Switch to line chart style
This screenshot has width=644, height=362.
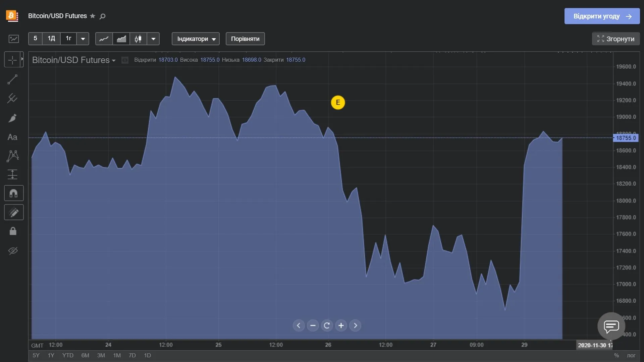(104, 39)
